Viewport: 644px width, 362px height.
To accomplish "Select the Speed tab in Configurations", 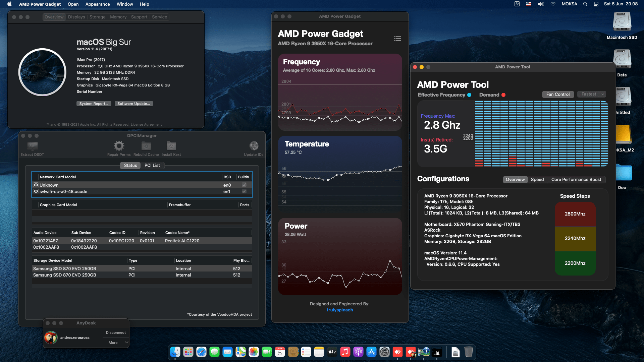I will (537, 180).
